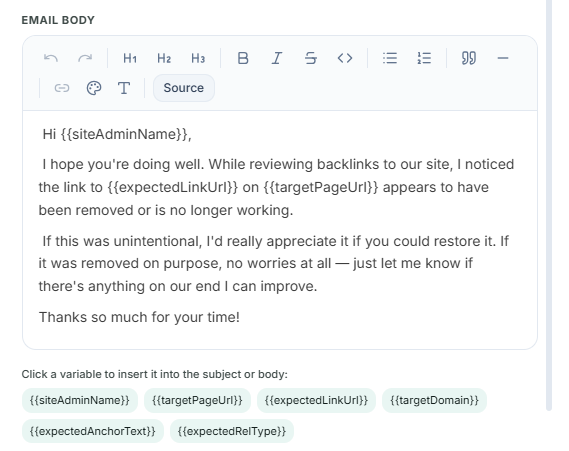Click the undo arrow icon
This screenshot has height=451, width=569.
click(x=51, y=58)
